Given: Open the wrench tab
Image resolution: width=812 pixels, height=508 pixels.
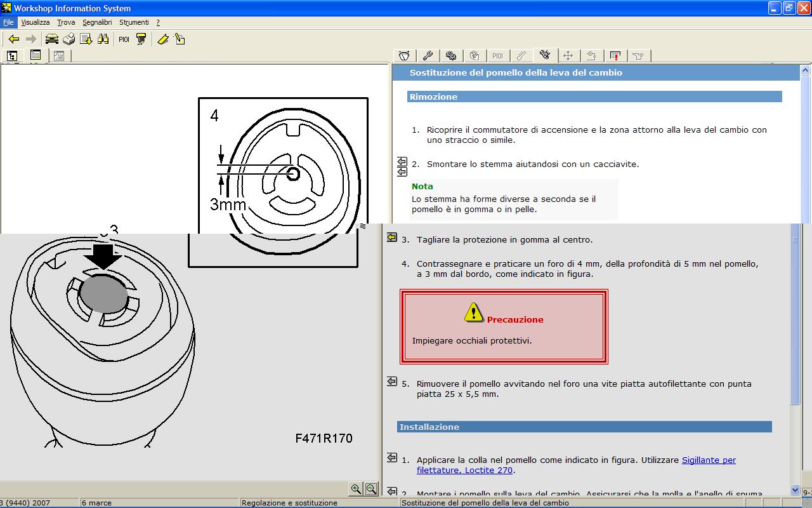Looking at the screenshot, I should (428, 56).
